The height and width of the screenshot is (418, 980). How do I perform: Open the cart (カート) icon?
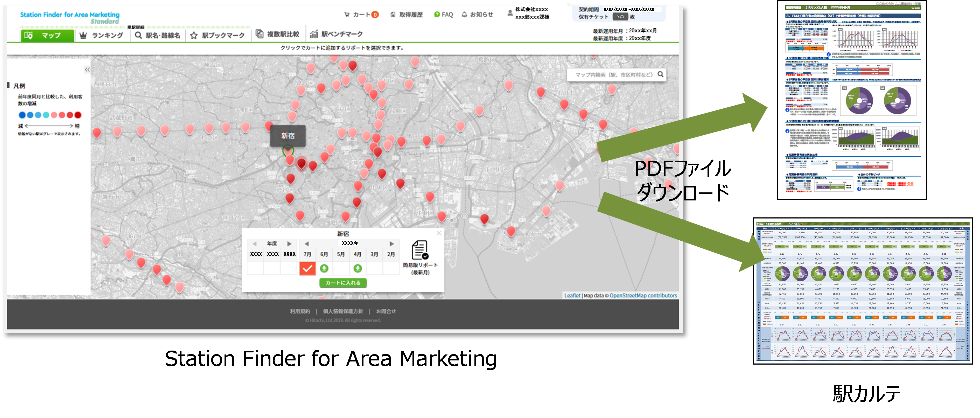click(x=347, y=15)
